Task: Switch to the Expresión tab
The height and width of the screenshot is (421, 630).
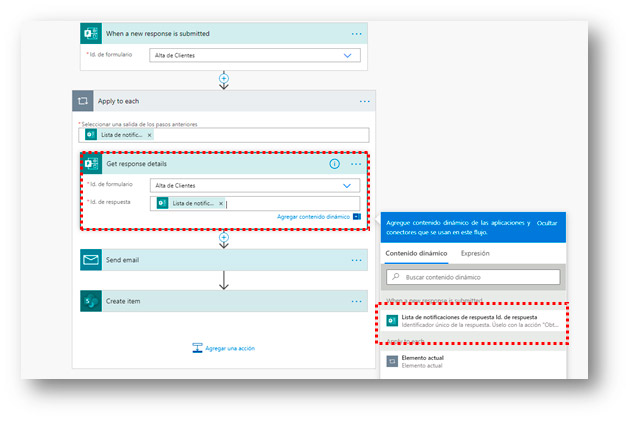Action: click(475, 254)
